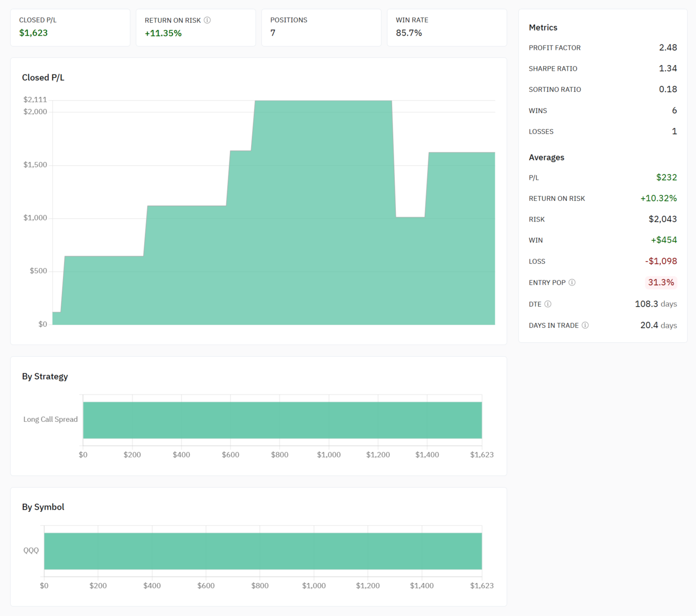Open the Win Rate 85.7% card
The image size is (696, 616).
447,27
